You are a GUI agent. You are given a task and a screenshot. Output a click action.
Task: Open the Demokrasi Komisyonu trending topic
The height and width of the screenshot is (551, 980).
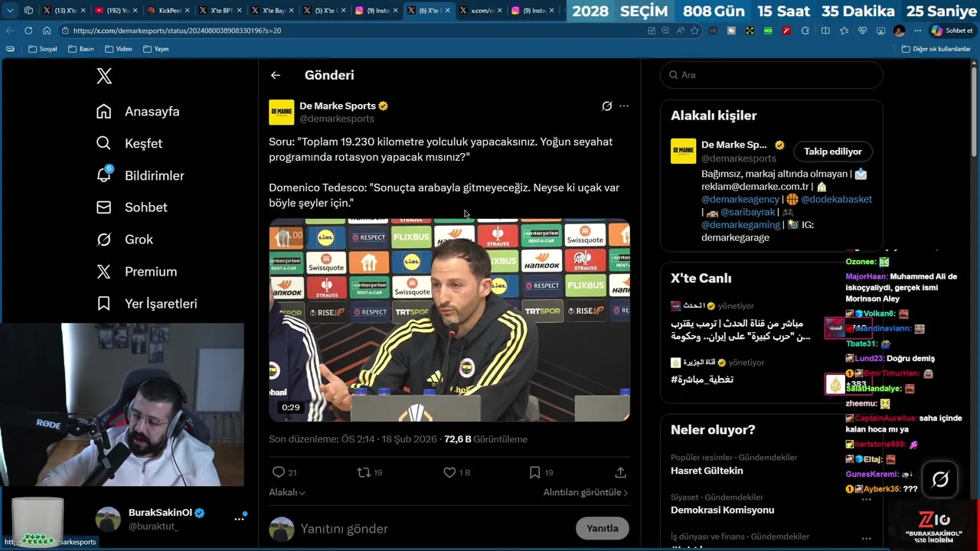click(722, 510)
